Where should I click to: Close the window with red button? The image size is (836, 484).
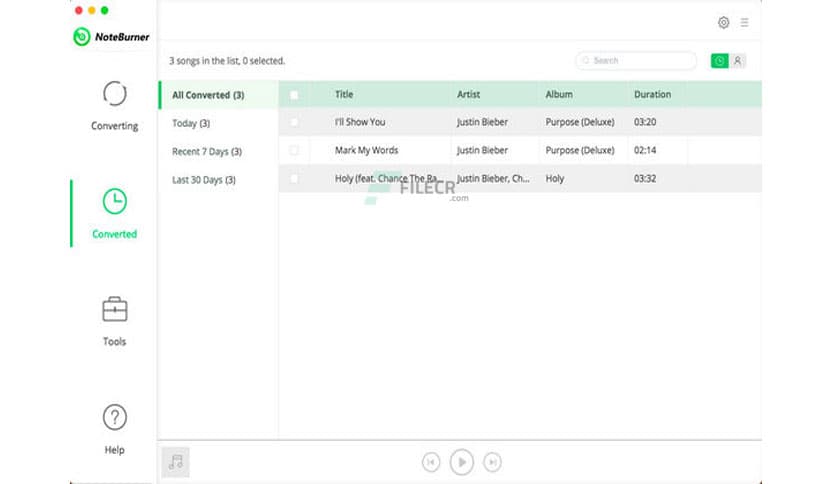click(79, 10)
